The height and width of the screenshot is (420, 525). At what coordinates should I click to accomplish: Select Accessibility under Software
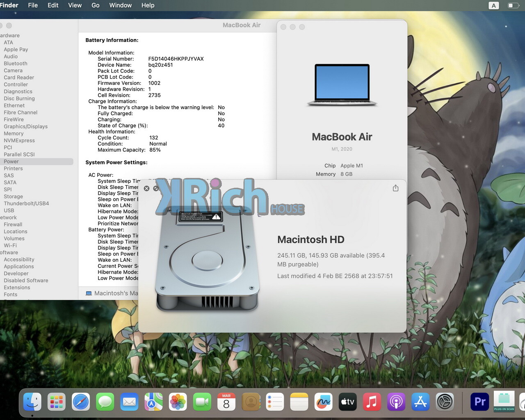[x=19, y=260]
